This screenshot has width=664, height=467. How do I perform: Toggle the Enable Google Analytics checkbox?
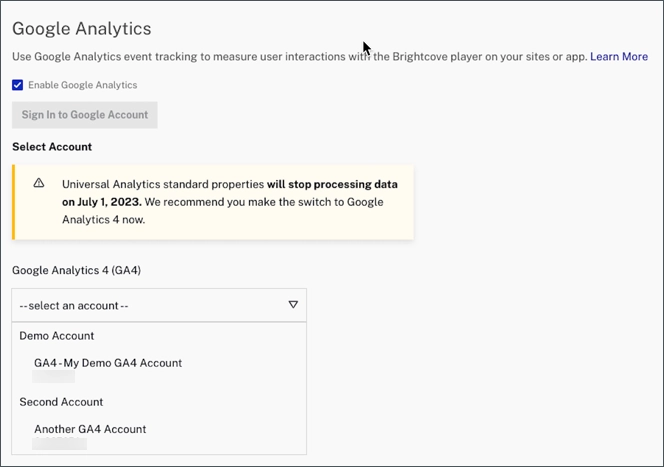coord(17,85)
